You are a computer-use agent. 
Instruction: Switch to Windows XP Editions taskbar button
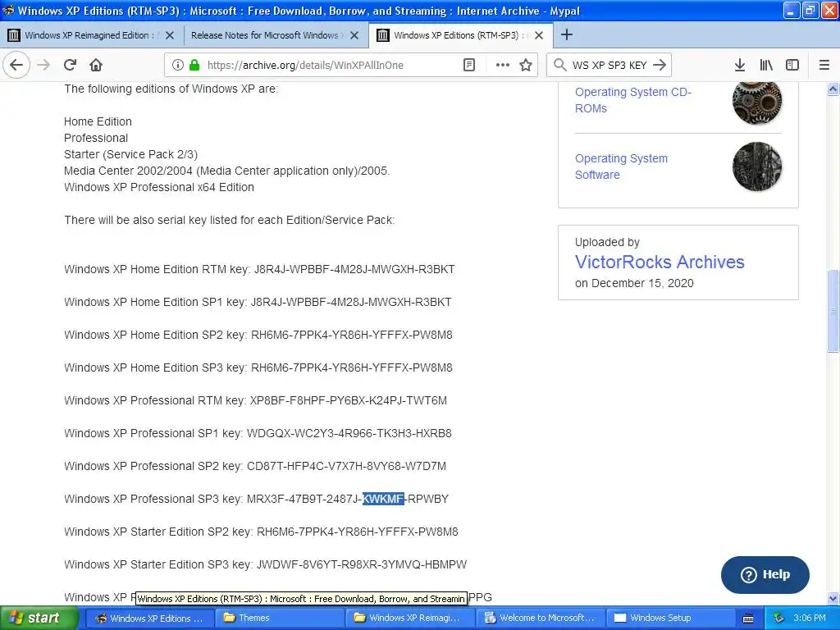point(149,619)
